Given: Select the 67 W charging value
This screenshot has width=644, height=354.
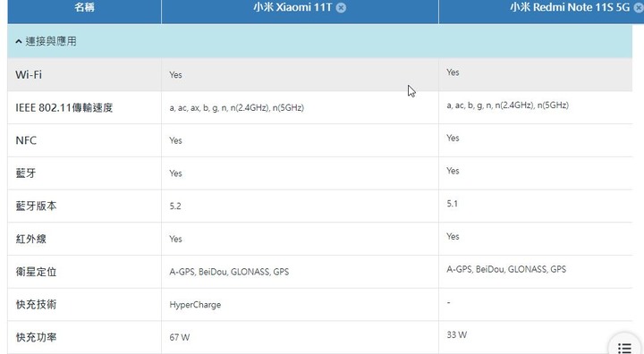Looking at the screenshot, I should 180,338.
